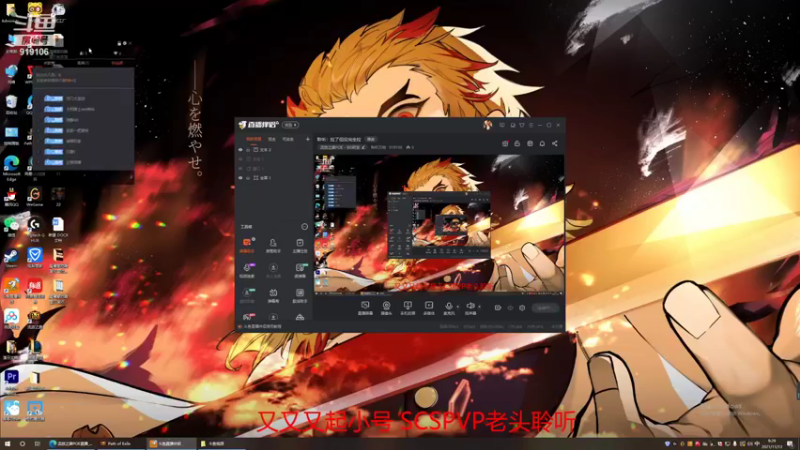Expand microphone options arrow
This screenshot has height=450, width=800.
click(457, 307)
